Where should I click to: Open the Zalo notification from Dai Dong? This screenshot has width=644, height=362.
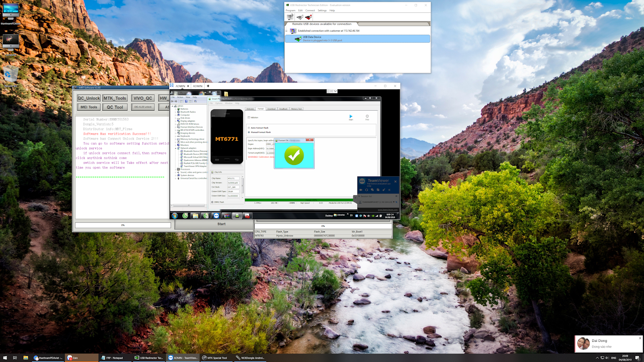[x=609, y=344]
